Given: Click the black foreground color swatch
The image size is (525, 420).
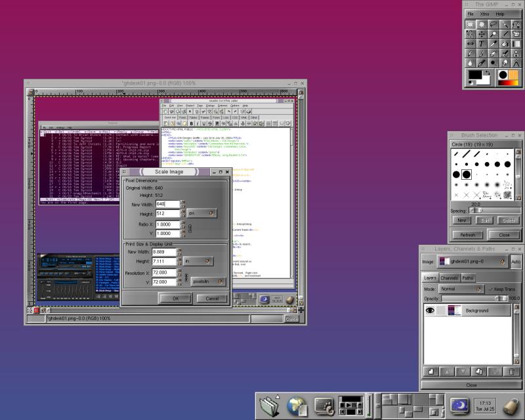Looking at the screenshot, I should (474, 75).
